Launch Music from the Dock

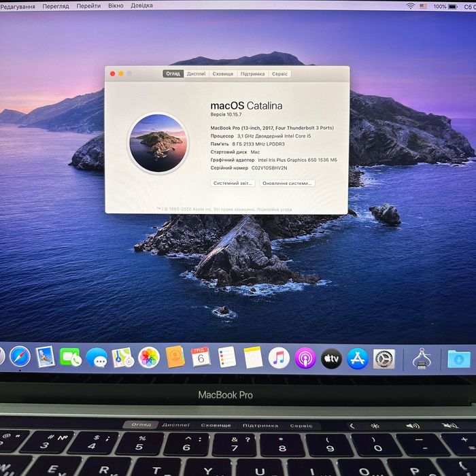coord(279,358)
